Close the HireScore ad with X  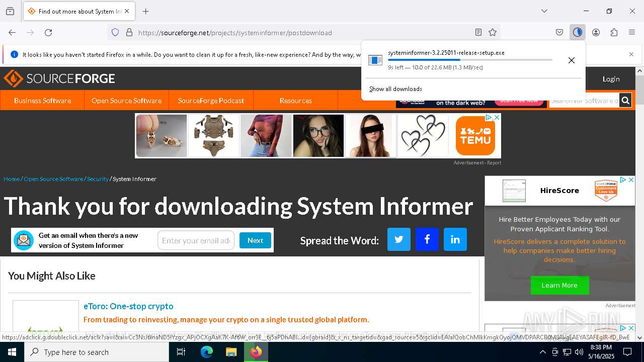[631, 179]
